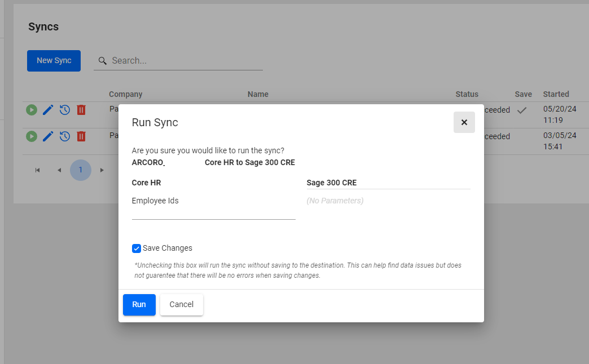Click the green run icon in the 03/05/24 row
The width and height of the screenshot is (589, 364).
(x=32, y=136)
